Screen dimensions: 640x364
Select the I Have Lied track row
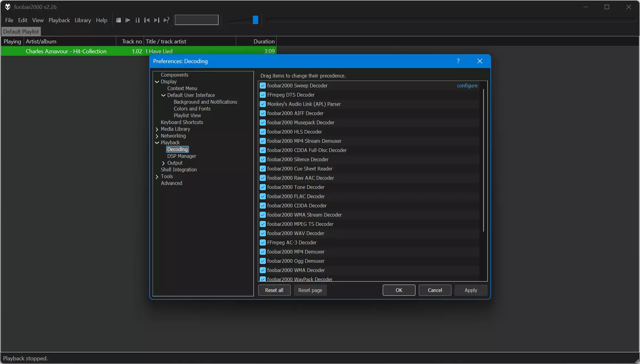pyautogui.click(x=139, y=51)
